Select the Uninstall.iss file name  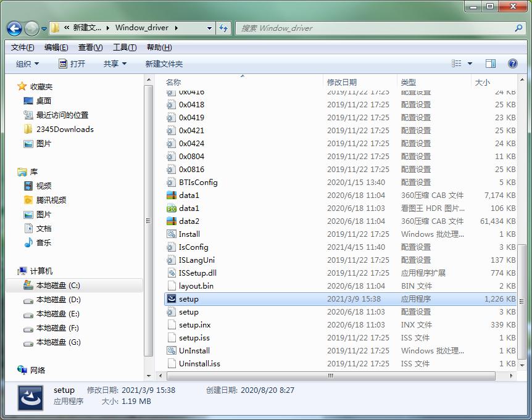pos(199,364)
